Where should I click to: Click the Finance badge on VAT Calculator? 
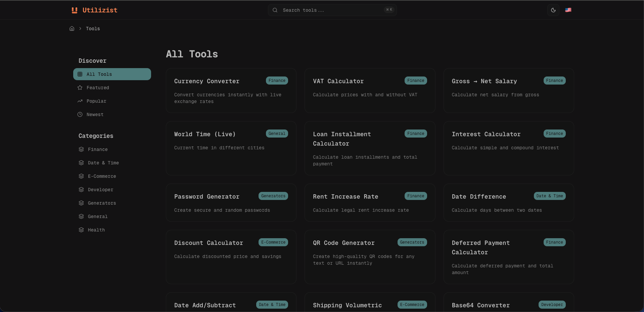point(415,81)
